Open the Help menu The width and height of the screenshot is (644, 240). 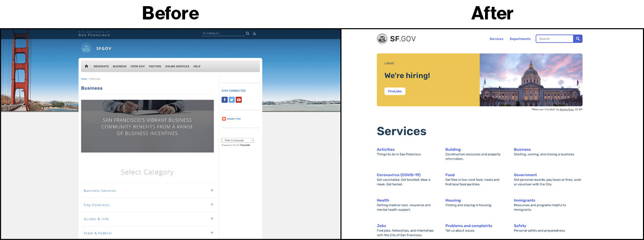click(x=197, y=67)
